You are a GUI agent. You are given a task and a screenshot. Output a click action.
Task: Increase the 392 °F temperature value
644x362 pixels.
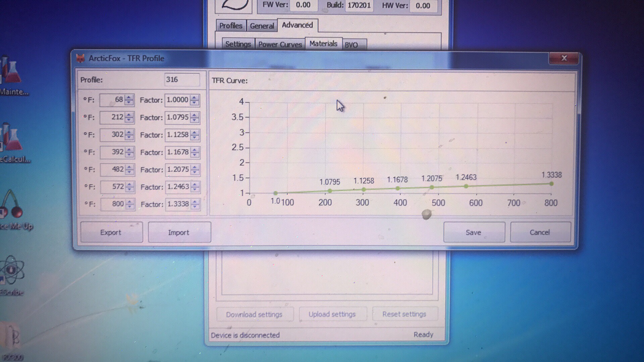(x=129, y=150)
